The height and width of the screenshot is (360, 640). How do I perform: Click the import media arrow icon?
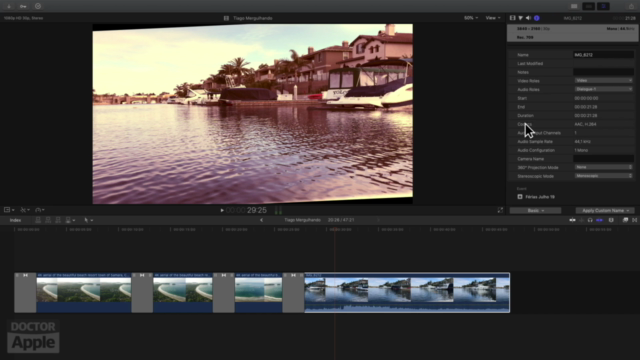(x=9, y=6)
